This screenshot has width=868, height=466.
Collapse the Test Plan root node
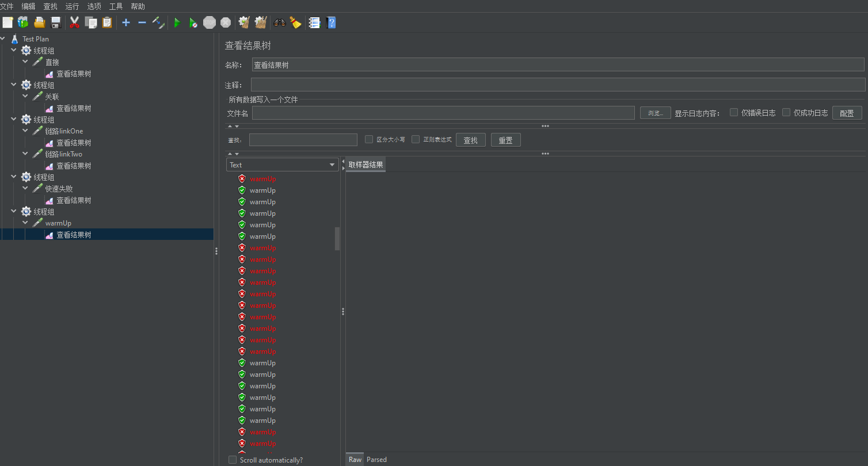click(3, 39)
